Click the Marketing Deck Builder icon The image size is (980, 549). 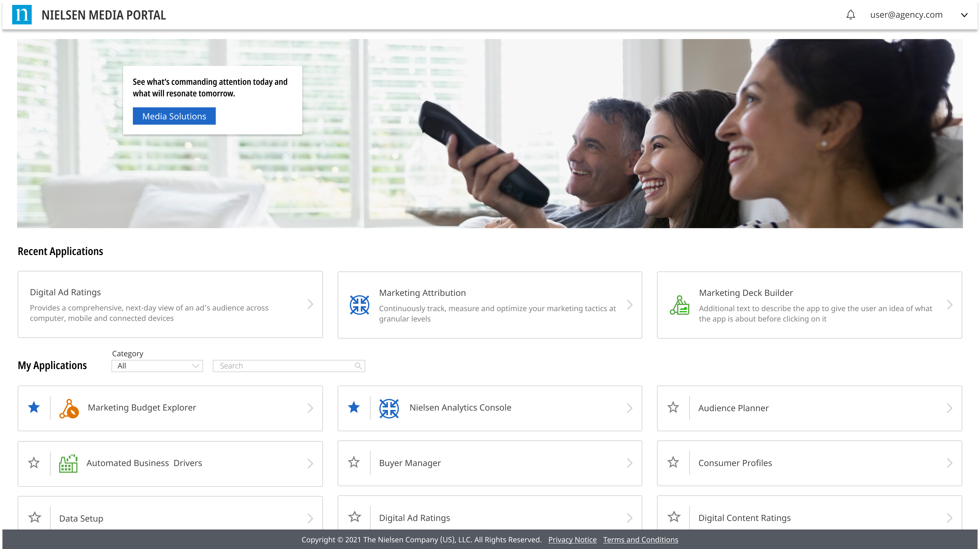click(680, 305)
